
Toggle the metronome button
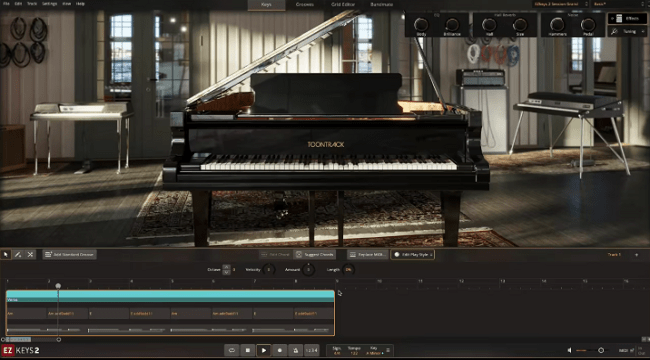tap(296, 350)
